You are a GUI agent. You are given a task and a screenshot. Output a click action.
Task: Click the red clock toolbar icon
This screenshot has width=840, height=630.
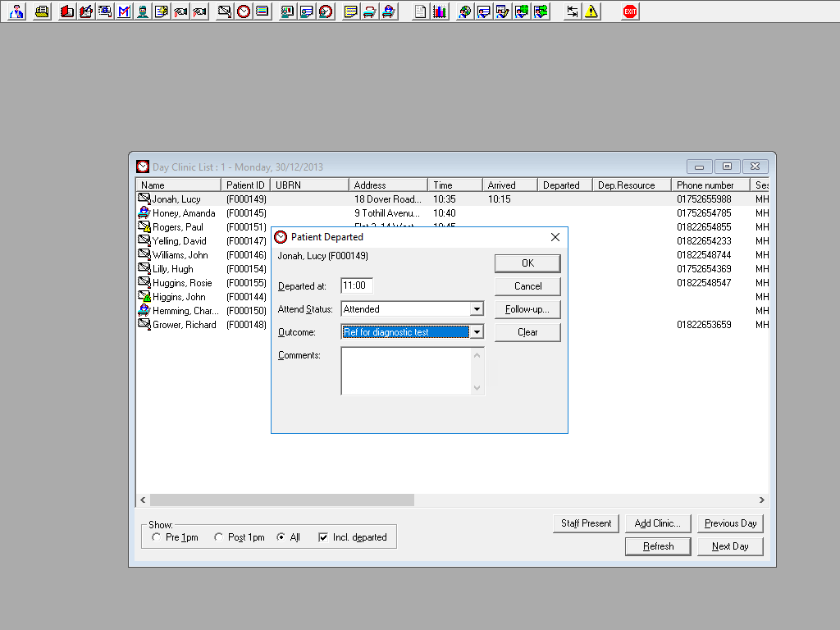pos(244,11)
